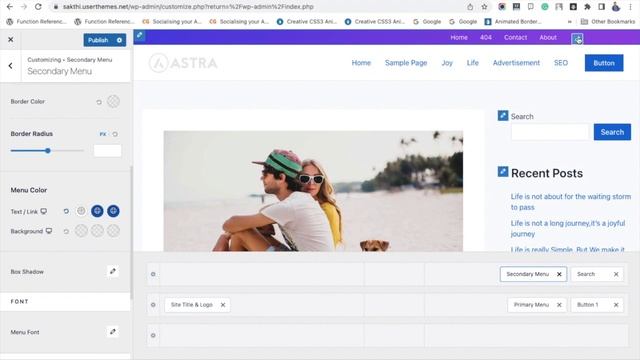Open settings gear for above header row
640x360 pixels.
(x=153, y=274)
